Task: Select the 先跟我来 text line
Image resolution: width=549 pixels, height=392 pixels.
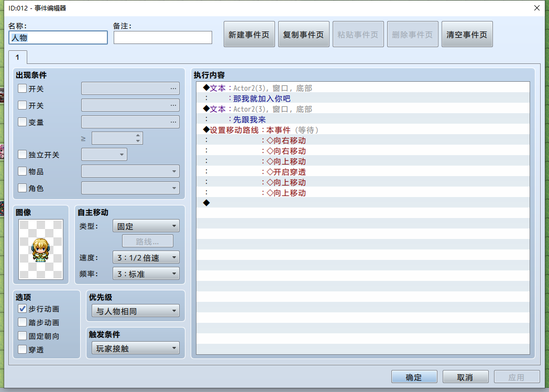Action: (363, 119)
